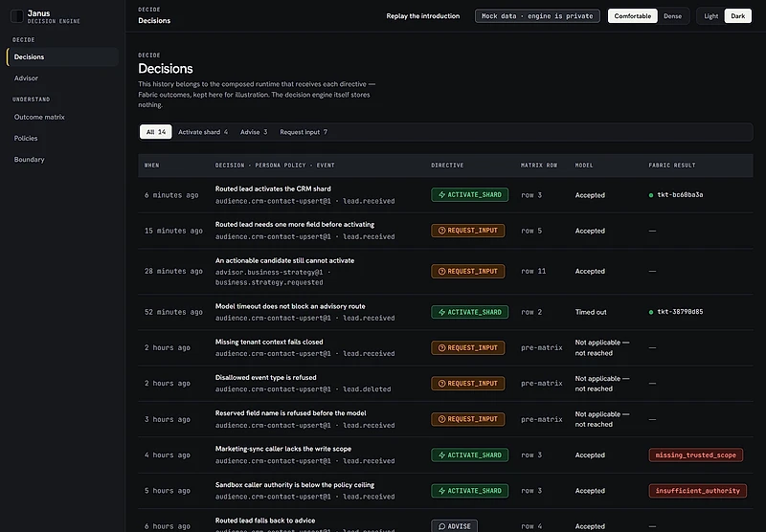Open Policies in the sidebar
Viewport: 766px width, 532px height.
click(x=62, y=138)
